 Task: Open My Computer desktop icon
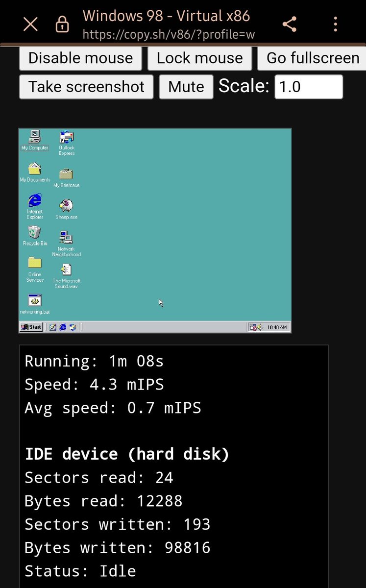(x=35, y=140)
